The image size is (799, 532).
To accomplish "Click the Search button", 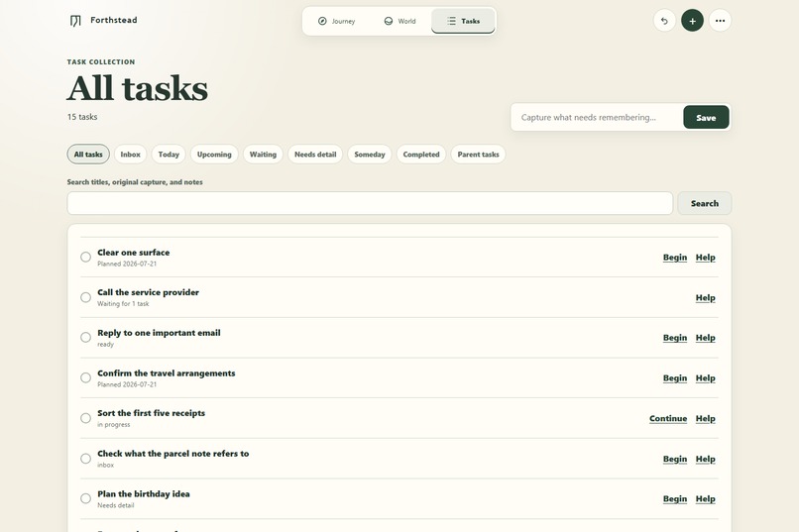I will click(x=705, y=203).
